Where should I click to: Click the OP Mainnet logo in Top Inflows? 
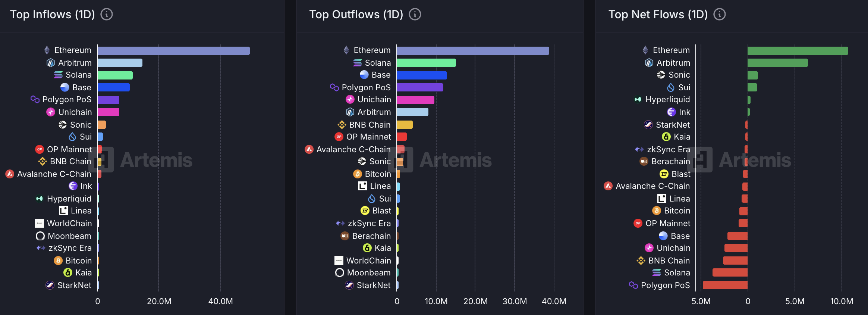click(40, 149)
